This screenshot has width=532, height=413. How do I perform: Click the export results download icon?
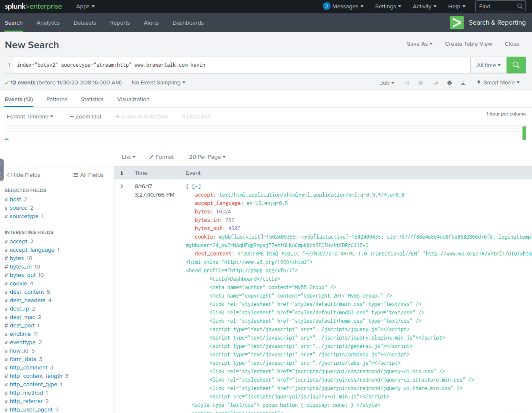463,83
